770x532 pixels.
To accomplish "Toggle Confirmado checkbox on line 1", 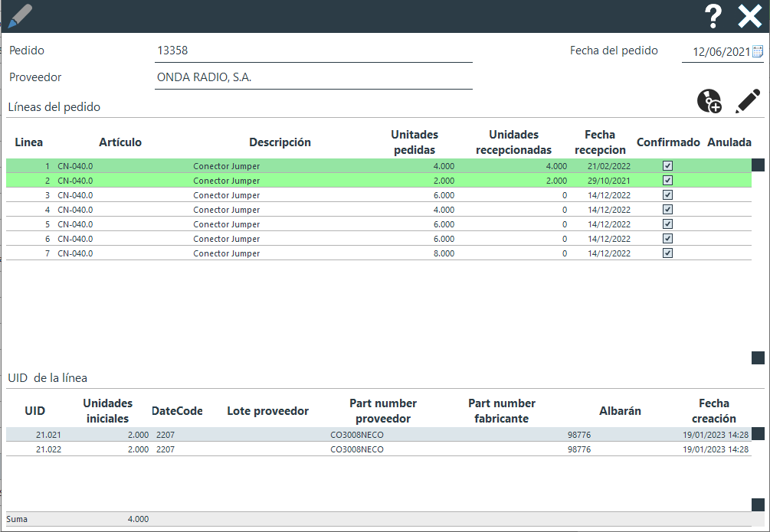I will tap(667, 165).
